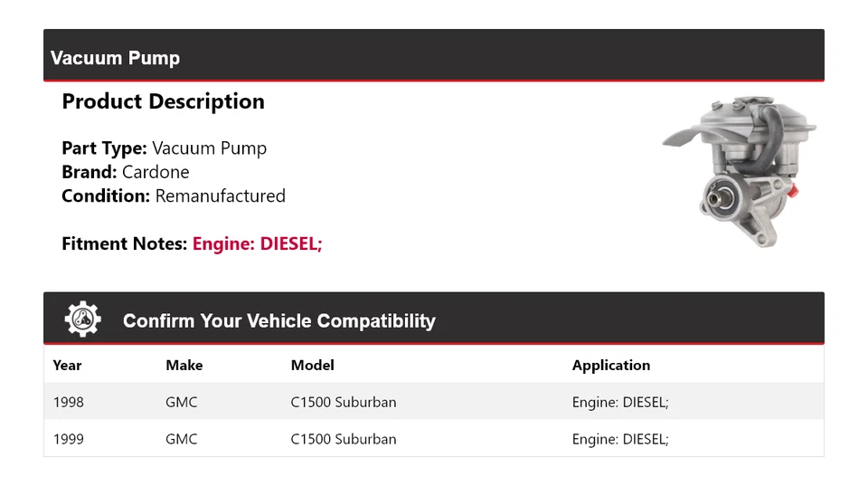Click GMC in the 1999 row
The height and width of the screenshot is (486, 868).
181,439
